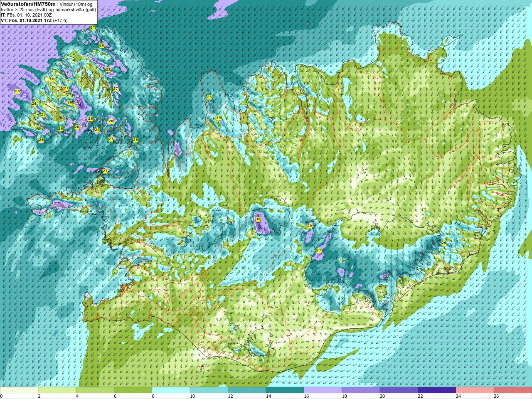Viewport: 532px width, 399px height.
Task: Click the 'VT: Fös. 01.10.2021 17Z' valid time
Action: (26, 20)
